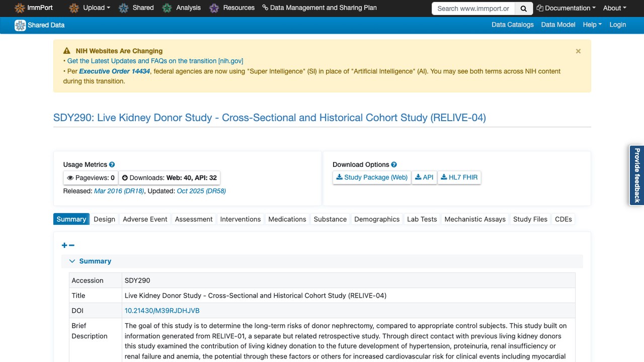Image resolution: width=644 pixels, height=362 pixels.
Task: Open the Adverse Event tab
Action: pyautogui.click(x=145, y=219)
